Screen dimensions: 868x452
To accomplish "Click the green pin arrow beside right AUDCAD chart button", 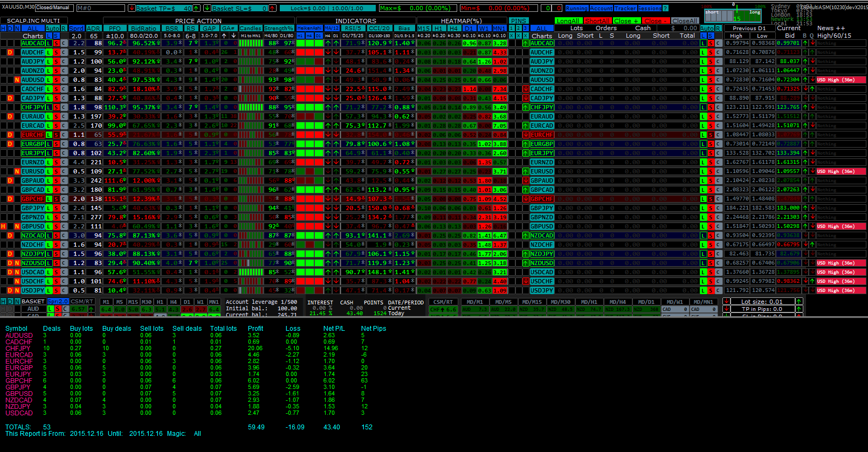I will point(526,43).
